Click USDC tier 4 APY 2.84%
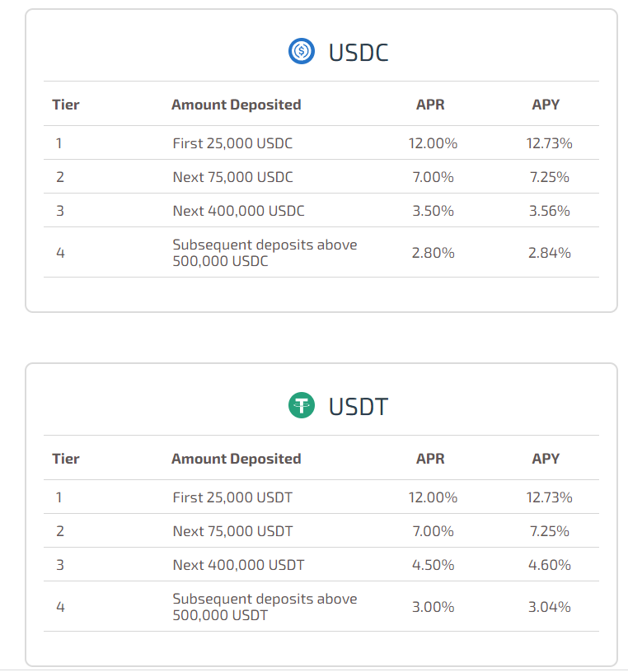 (x=549, y=253)
